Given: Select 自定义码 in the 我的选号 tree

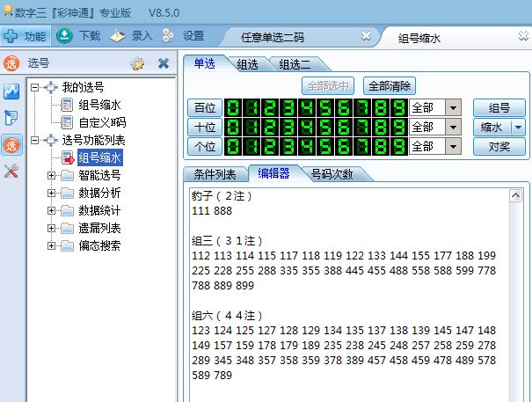Looking at the screenshot, I should coord(102,122).
